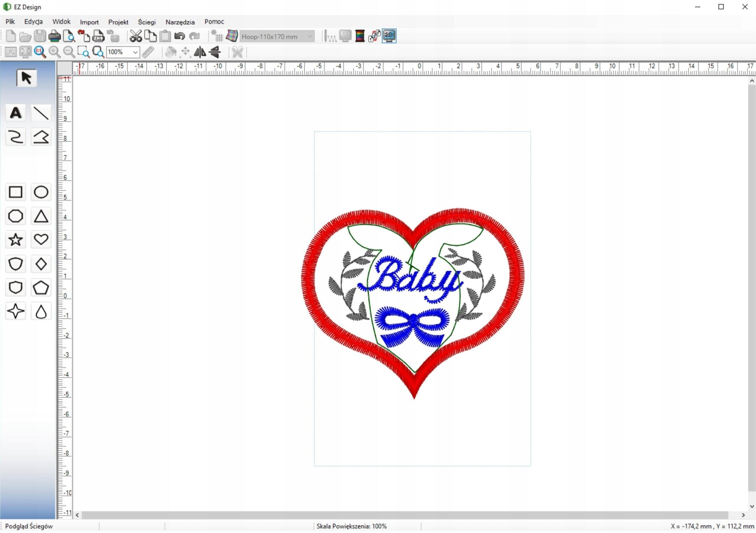Select the curve drawing tool
Screen dimensions: 756x533
pos(15,137)
